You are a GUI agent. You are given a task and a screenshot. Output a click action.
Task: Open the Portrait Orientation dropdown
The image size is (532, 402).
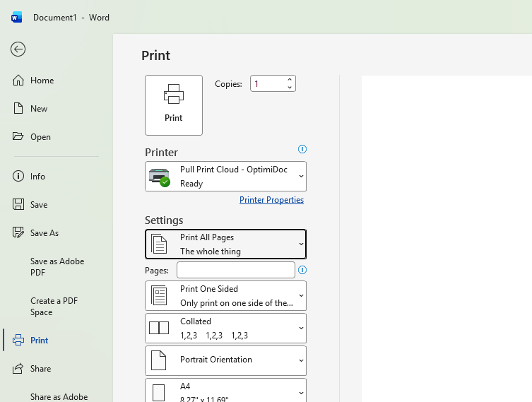(x=225, y=360)
